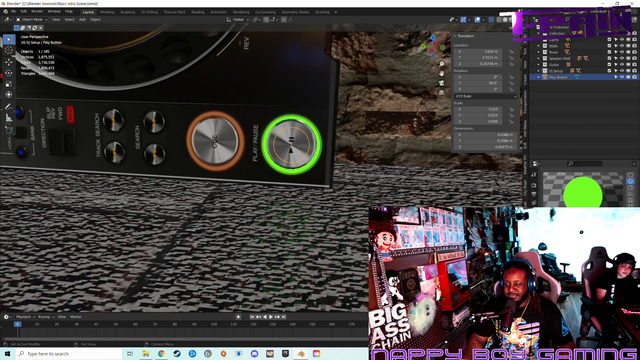
Task: Open the Keying menu in timeline
Action: (x=44, y=317)
